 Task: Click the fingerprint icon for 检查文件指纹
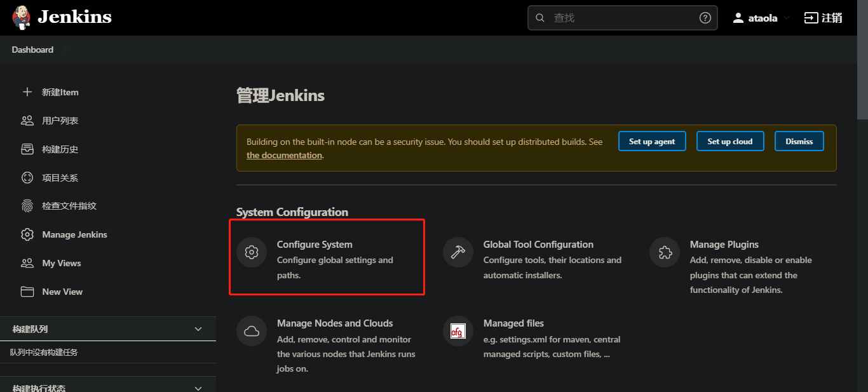(x=27, y=206)
